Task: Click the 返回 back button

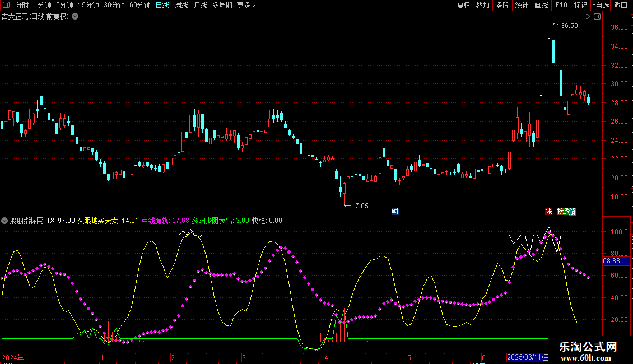Action: click(x=621, y=5)
